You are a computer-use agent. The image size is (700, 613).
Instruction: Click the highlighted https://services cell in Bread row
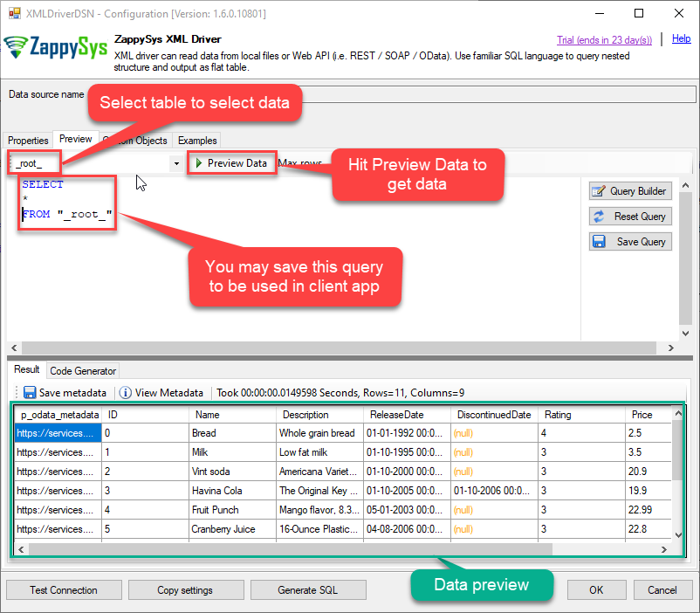(x=58, y=433)
